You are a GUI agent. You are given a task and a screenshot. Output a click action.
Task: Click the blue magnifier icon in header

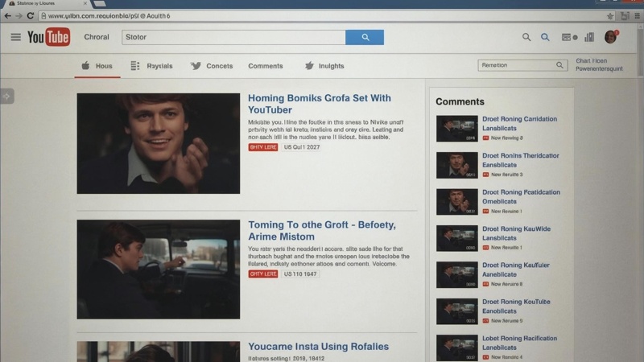545,37
